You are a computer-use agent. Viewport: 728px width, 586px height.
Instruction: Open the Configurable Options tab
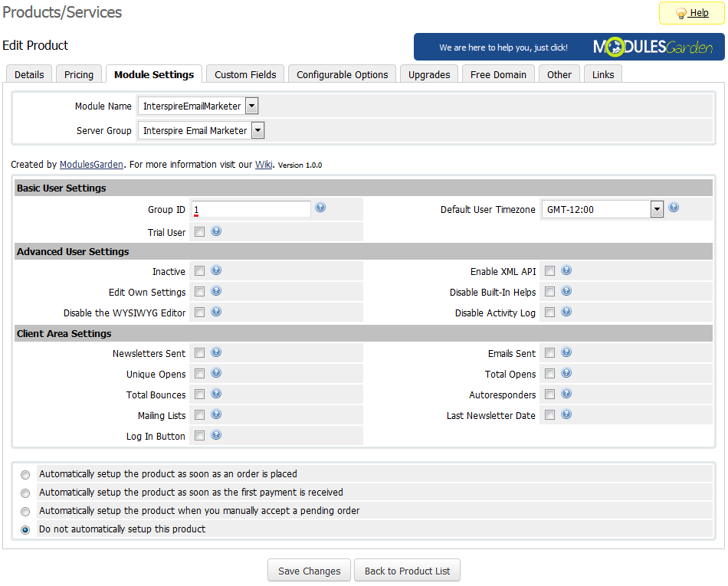click(343, 74)
